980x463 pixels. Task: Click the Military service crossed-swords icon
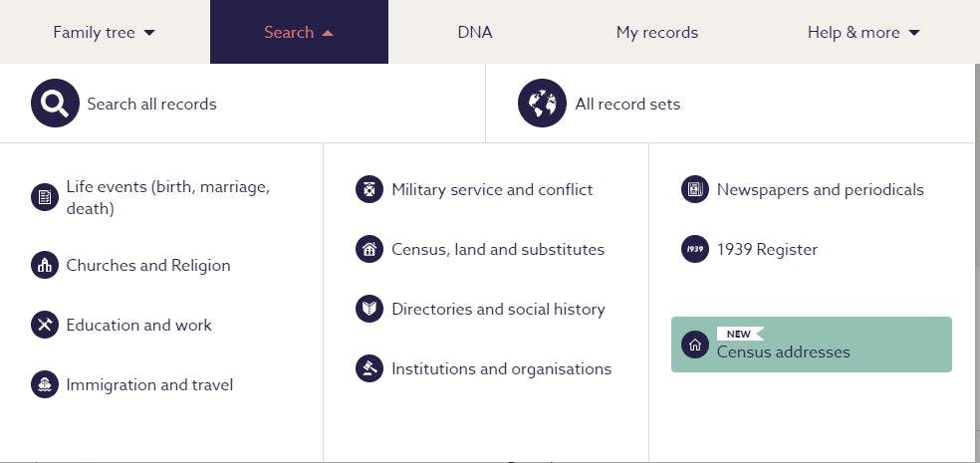coord(369,189)
